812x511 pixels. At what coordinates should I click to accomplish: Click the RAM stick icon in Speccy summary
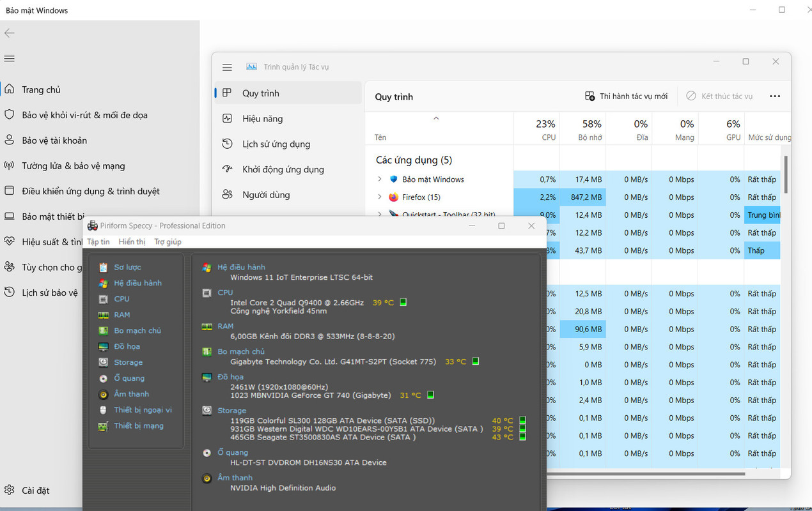[x=207, y=326]
